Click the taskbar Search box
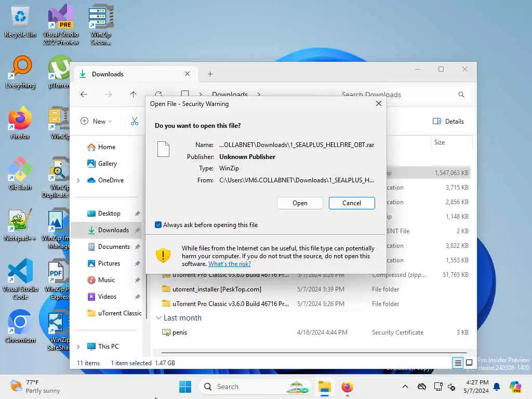The image size is (532, 399). pyautogui.click(x=255, y=387)
